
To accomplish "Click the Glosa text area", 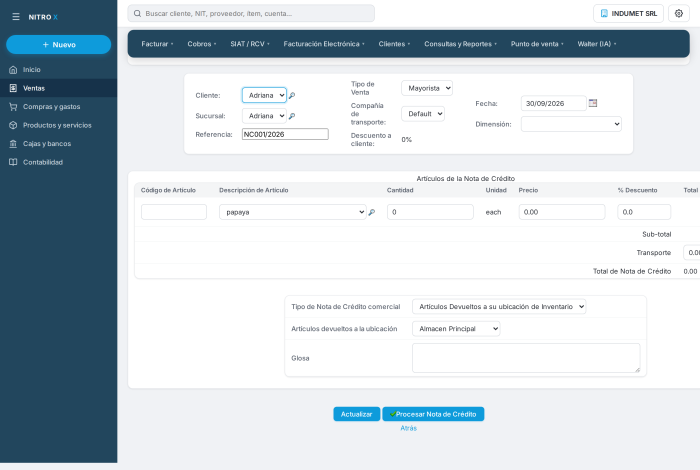I will [526, 358].
